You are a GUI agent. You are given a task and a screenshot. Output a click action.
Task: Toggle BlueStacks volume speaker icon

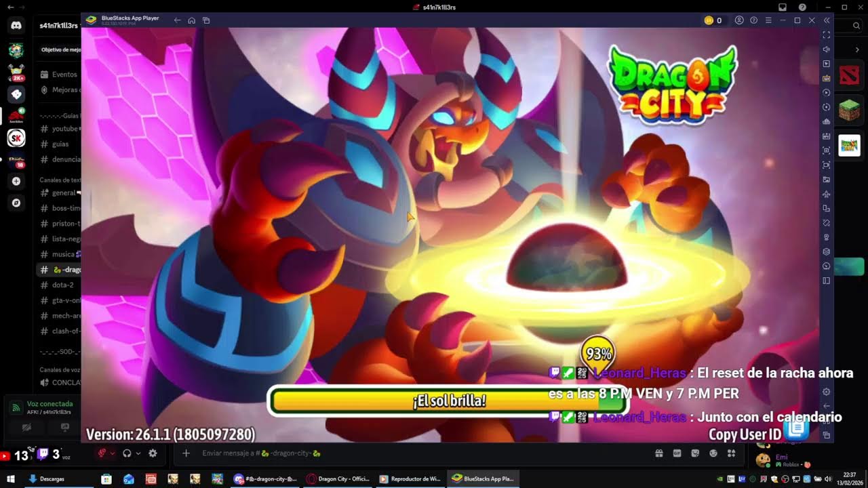pos(826,49)
